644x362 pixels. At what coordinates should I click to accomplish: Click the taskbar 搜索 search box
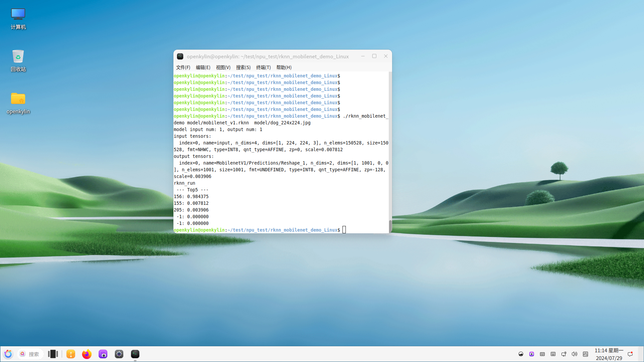[30, 354]
